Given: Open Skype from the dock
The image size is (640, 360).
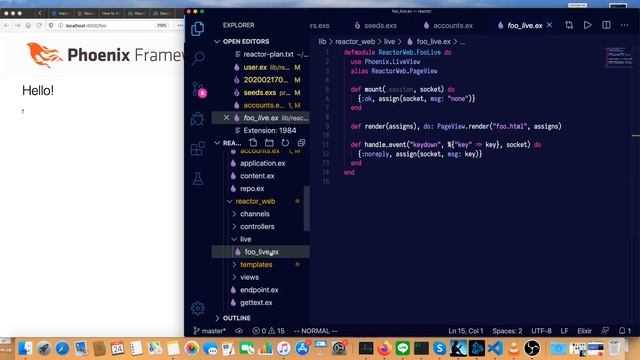Looking at the screenshot, I should click(440, 348).
